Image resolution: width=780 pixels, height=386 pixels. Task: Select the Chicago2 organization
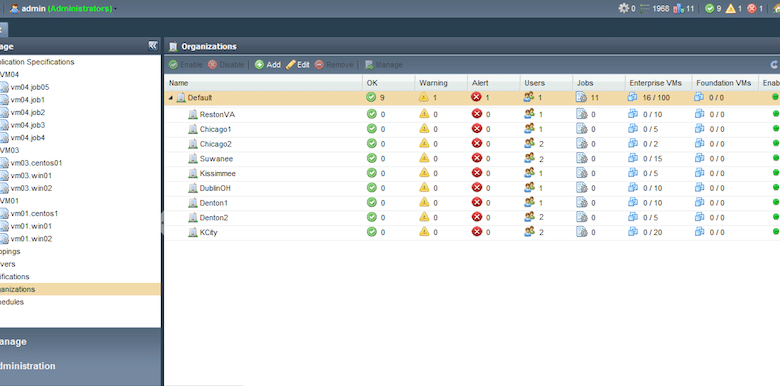(x=215, y=144)
